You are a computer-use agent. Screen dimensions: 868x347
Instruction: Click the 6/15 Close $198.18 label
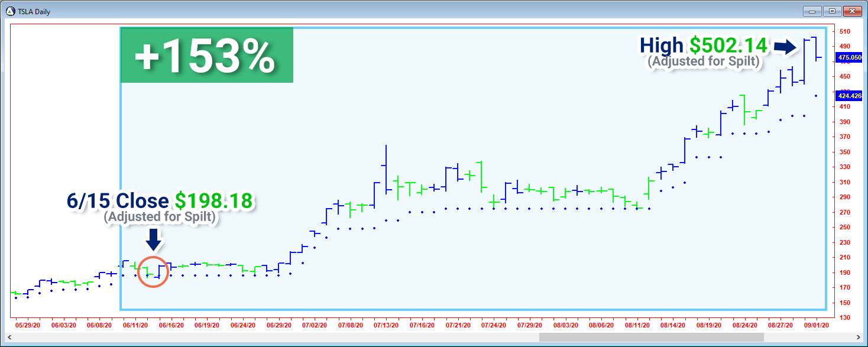coord(161,201)
